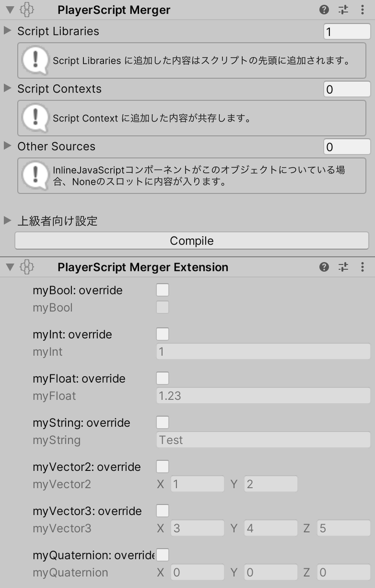Click the Script Libraries label

coord(58,31)
